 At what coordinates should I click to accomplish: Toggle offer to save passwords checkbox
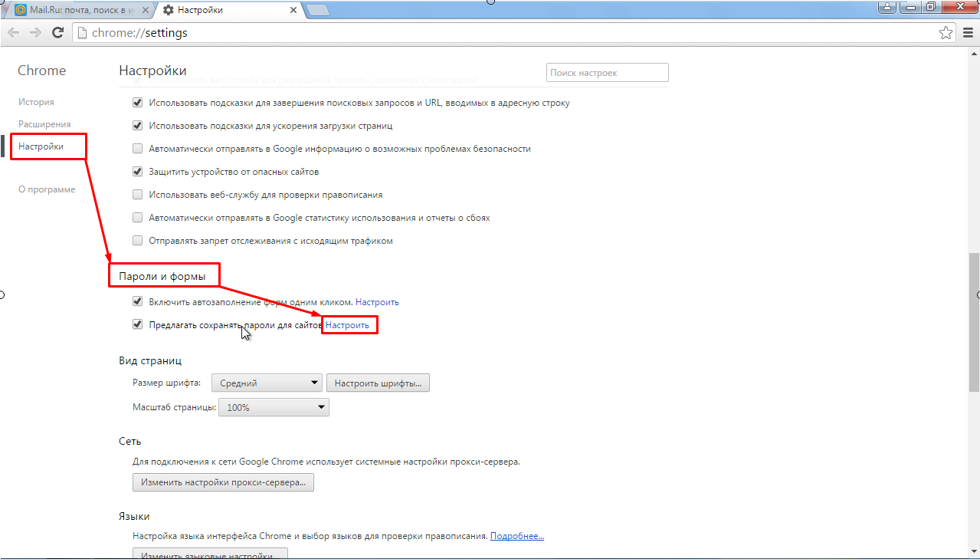(x=138, y=325)
